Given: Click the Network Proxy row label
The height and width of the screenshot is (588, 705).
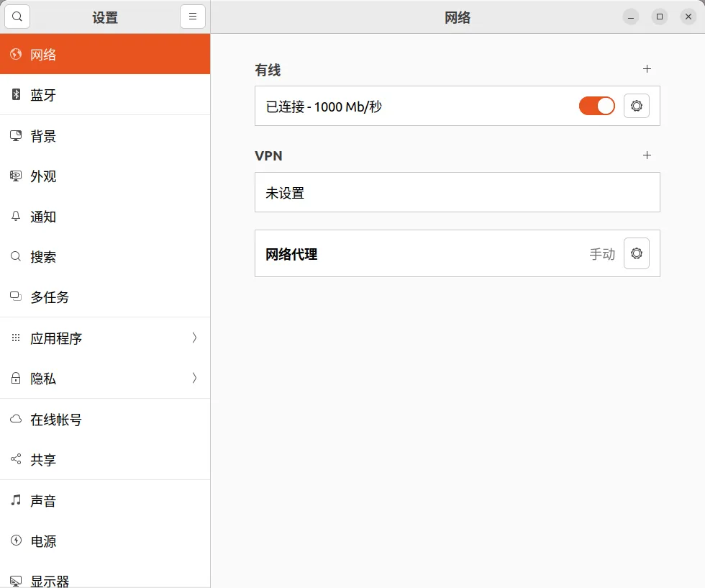Looking at the screenshot, I should coord(291,254).
